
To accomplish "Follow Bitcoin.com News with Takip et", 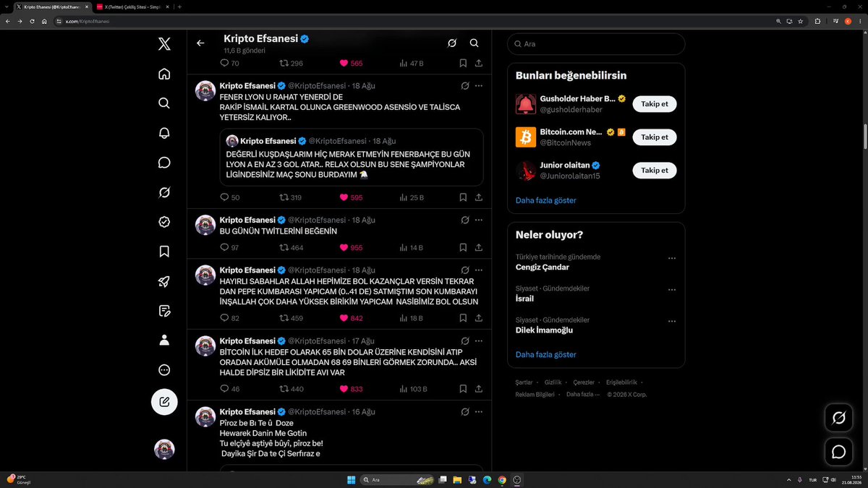I will click(x=655, y=137).
